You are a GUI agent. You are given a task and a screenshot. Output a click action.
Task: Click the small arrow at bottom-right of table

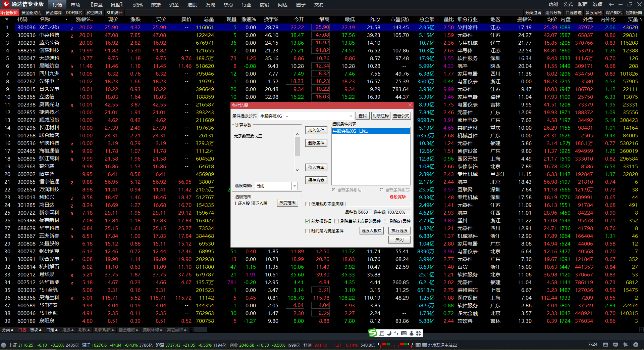(x=641, y=330)
